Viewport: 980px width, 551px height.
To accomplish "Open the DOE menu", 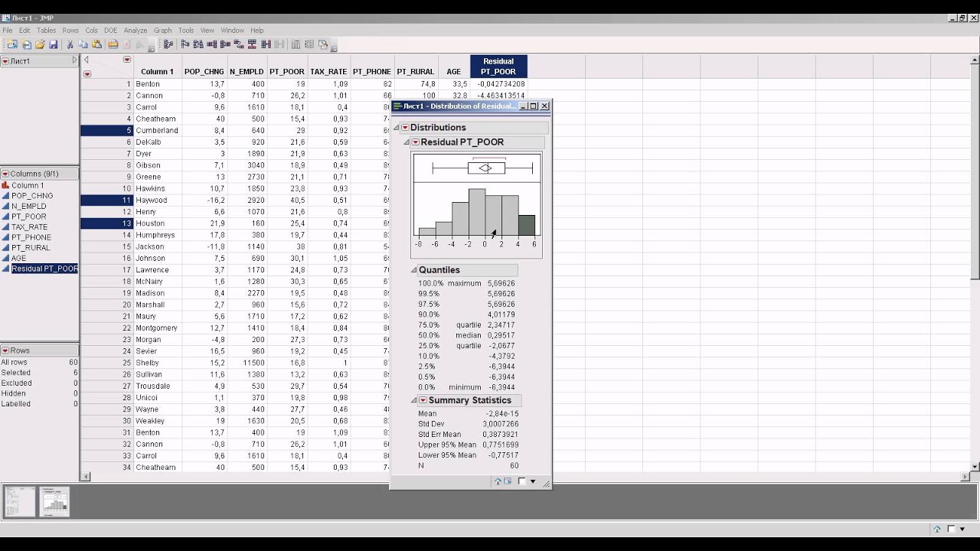I will [111, 31].
